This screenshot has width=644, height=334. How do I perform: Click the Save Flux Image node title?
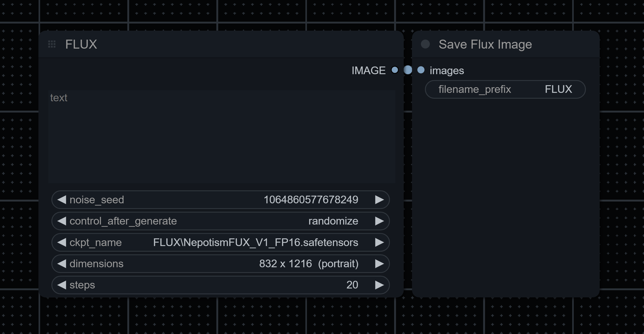485,44
